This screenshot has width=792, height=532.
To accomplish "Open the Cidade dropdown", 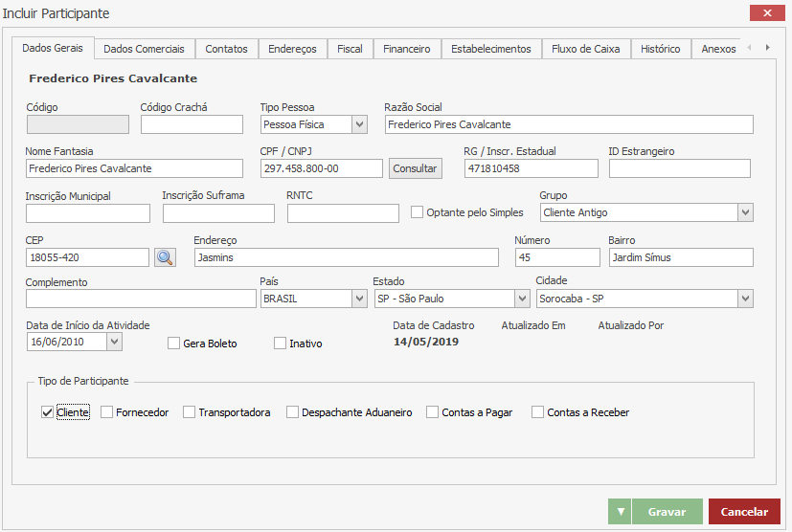I will point(744,299).
